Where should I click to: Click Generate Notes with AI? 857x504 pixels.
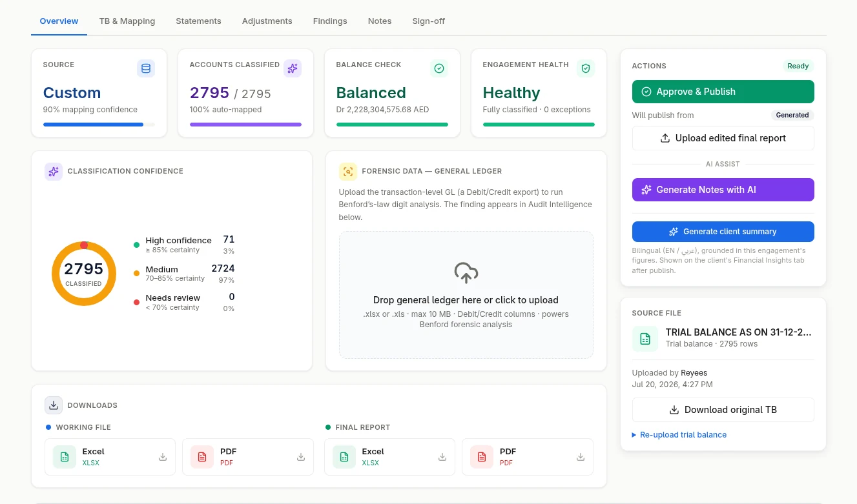click(723, 190)
